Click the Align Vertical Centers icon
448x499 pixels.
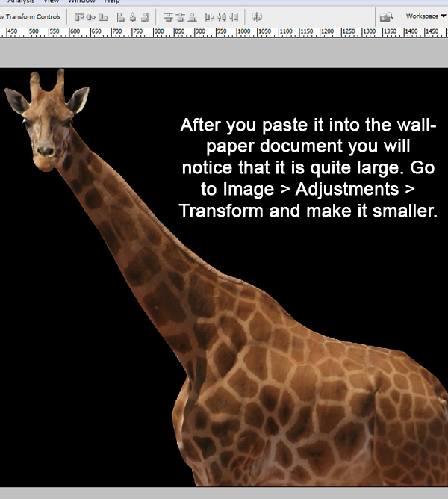tap(91, 17)
